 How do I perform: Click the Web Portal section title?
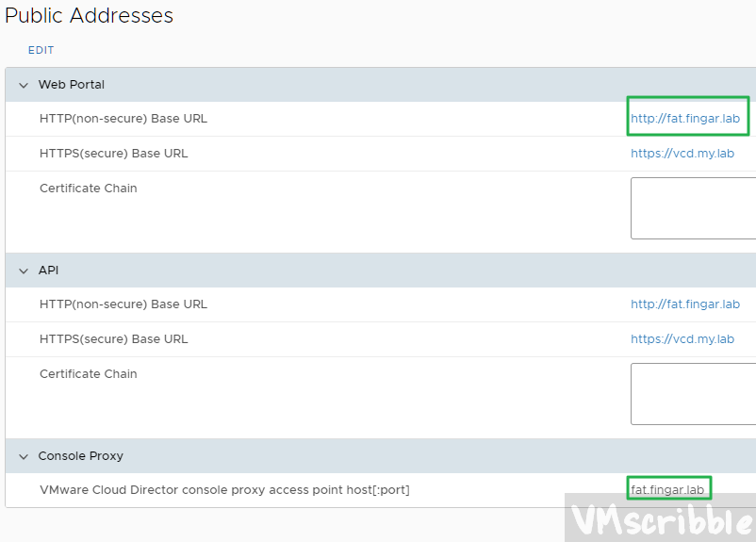click(71, 85)
